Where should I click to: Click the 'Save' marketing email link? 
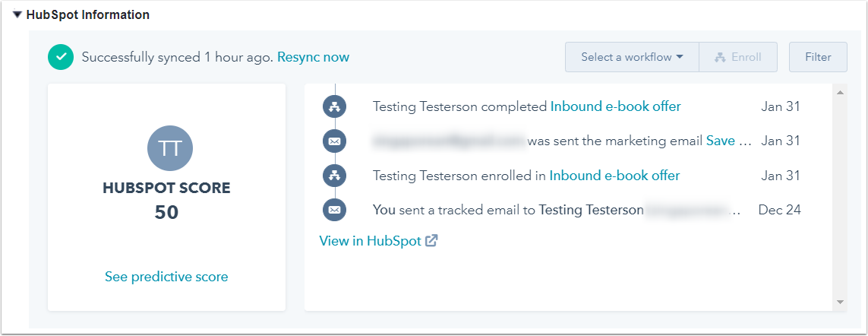(x=721, y=141)
